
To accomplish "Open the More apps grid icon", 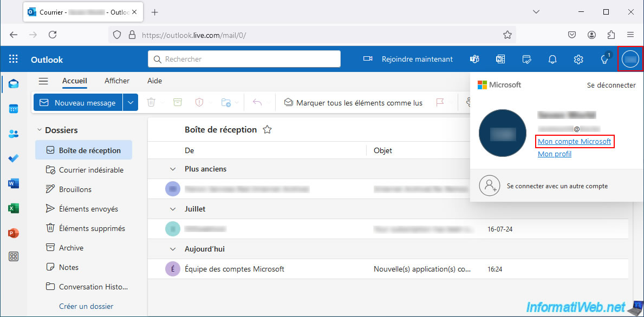I will pyautogui.click(x=14, y=257).
